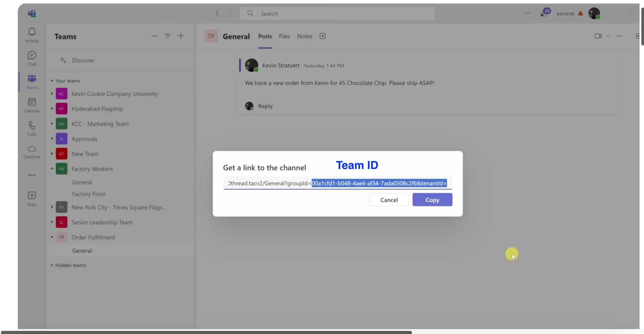This screenshot has height=334, width=644.
Task: Collapse the Factory Workers team
Action: click(52, 169)
